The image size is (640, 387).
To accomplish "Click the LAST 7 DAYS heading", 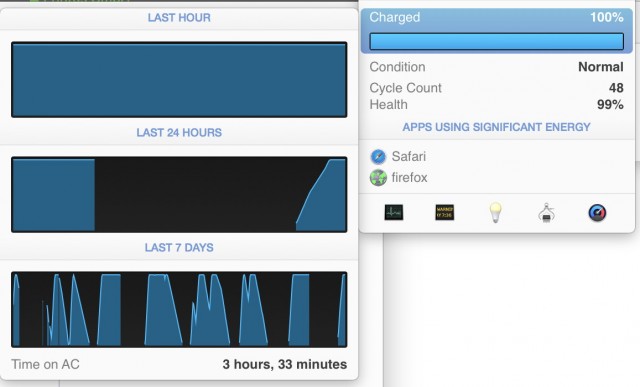I will pos(179,248).
